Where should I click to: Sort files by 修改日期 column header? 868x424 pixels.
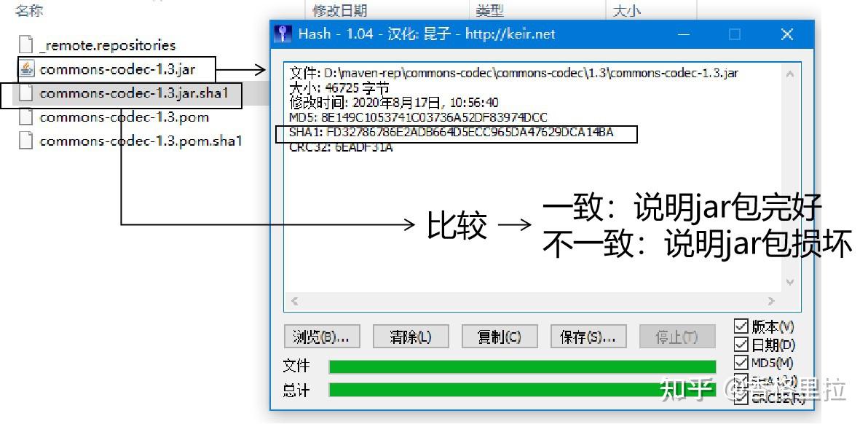pos(340,10)
